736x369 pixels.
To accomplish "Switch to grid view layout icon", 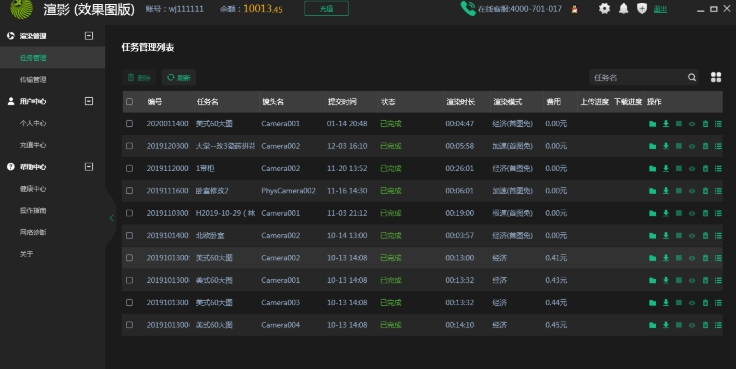I will (x=716, y=77).
